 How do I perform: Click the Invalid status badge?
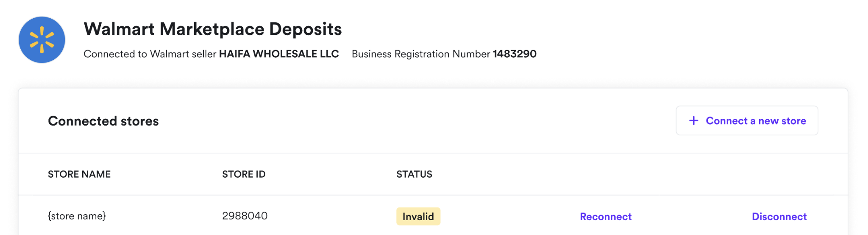[x=418, y=216]
